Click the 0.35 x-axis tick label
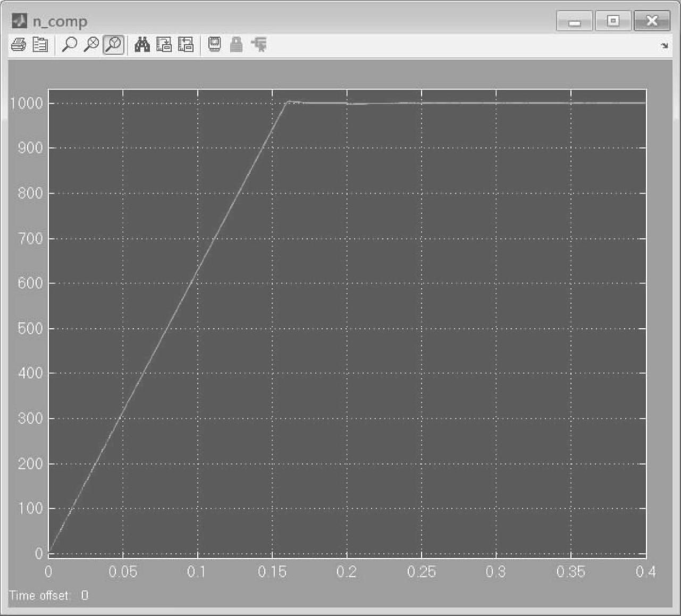 (571, 572)
